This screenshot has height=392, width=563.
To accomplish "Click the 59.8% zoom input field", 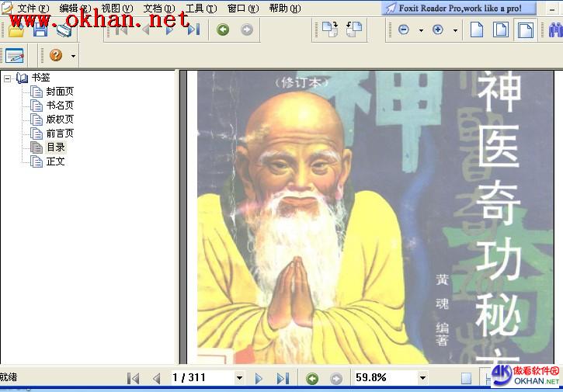I will [386, 378].
